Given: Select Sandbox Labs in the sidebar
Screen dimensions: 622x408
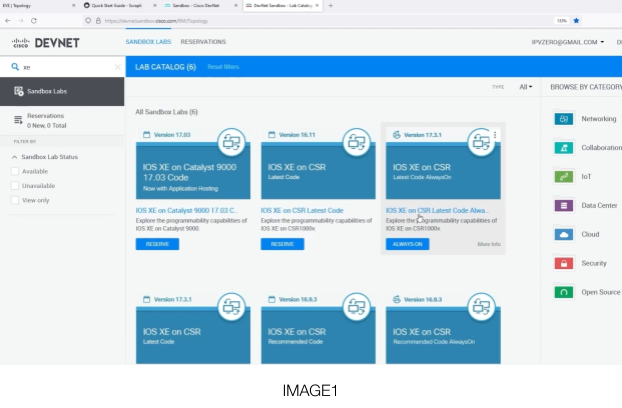Looking at the screenshot, I should tap(62, 92).
